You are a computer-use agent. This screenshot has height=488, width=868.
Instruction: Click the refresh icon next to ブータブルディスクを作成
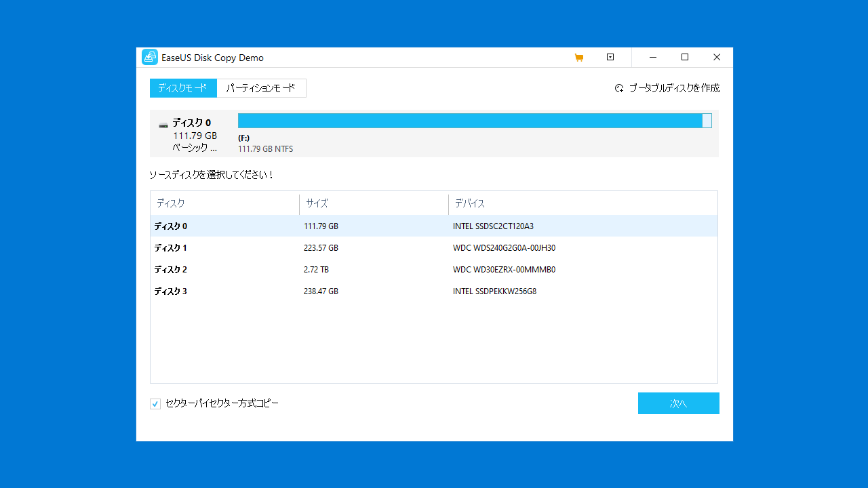point(619,88)
